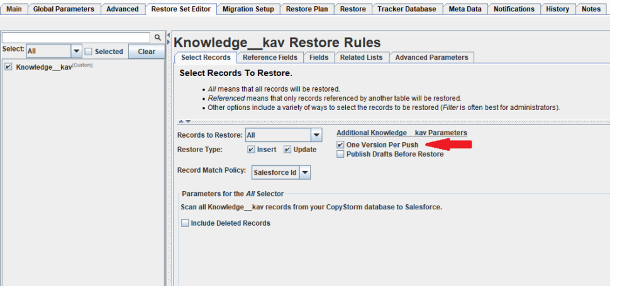Open the Related Lists sub-tab

(x=362, y=57)
